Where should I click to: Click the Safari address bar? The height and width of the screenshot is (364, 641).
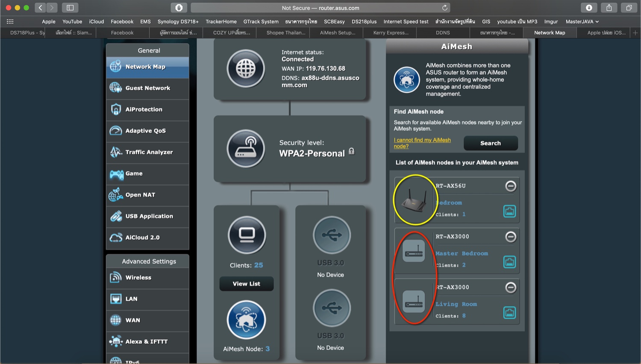point(320,8)
